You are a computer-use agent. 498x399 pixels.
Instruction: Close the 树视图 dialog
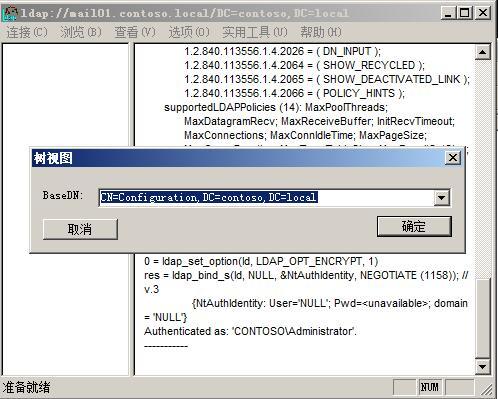(x=453, y=157)
